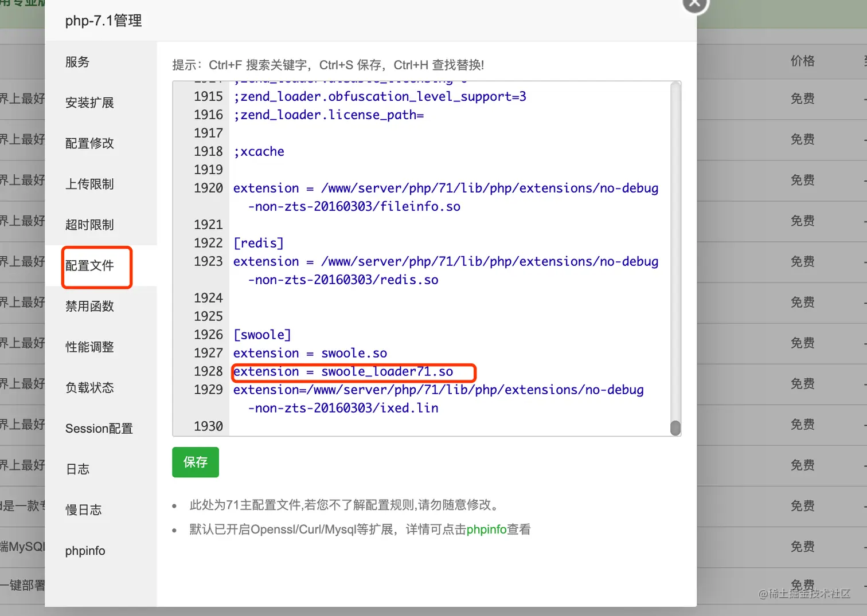Open 性能调整 in the sidebar
This screenshot has width=867, height=616.
[89, 347]
